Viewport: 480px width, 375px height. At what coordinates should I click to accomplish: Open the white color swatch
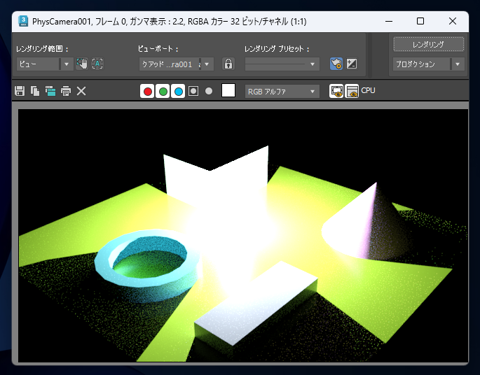[x=228, y=90]
